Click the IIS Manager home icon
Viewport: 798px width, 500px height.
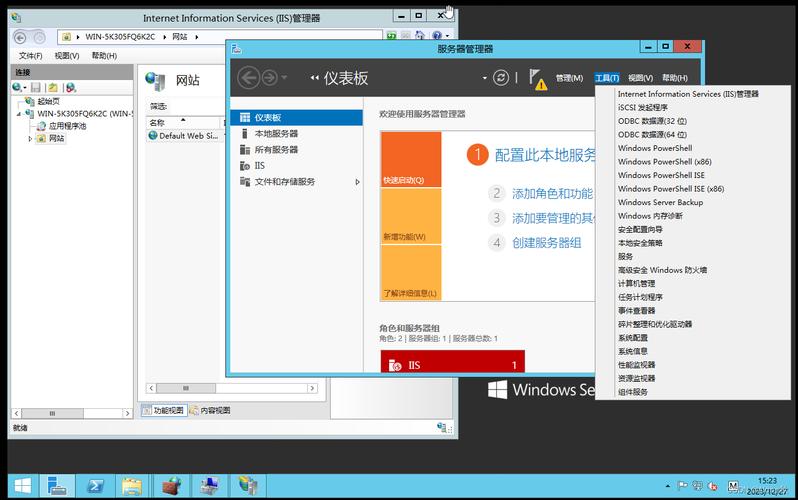419,35
